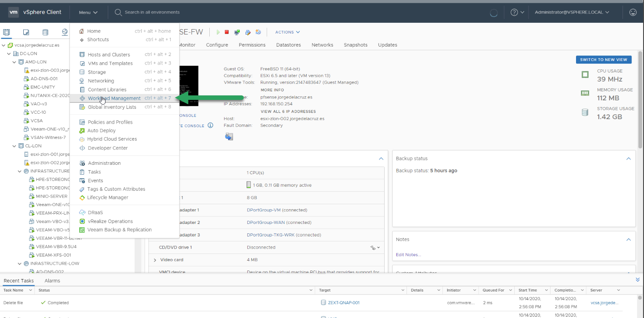This screenshot has height=318, width=644.
Task: Click the edit VM settings toolbar icon
Action: click(x=248, y=32)
